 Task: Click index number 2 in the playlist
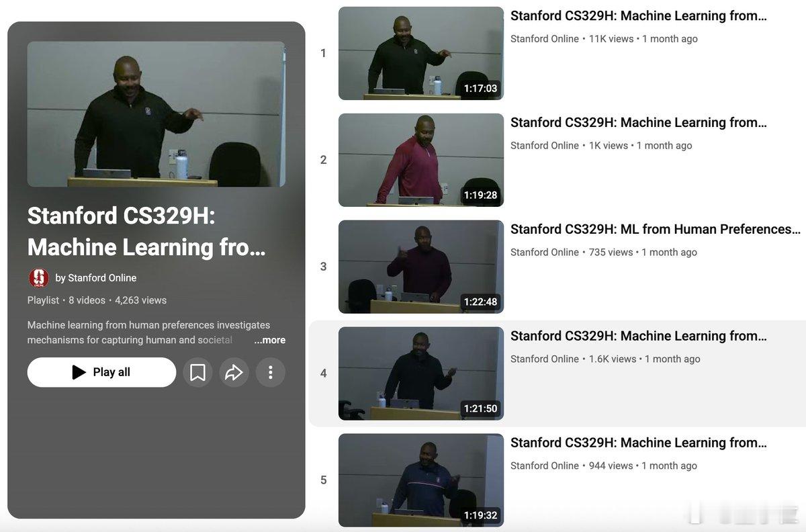tap(323, 160)
